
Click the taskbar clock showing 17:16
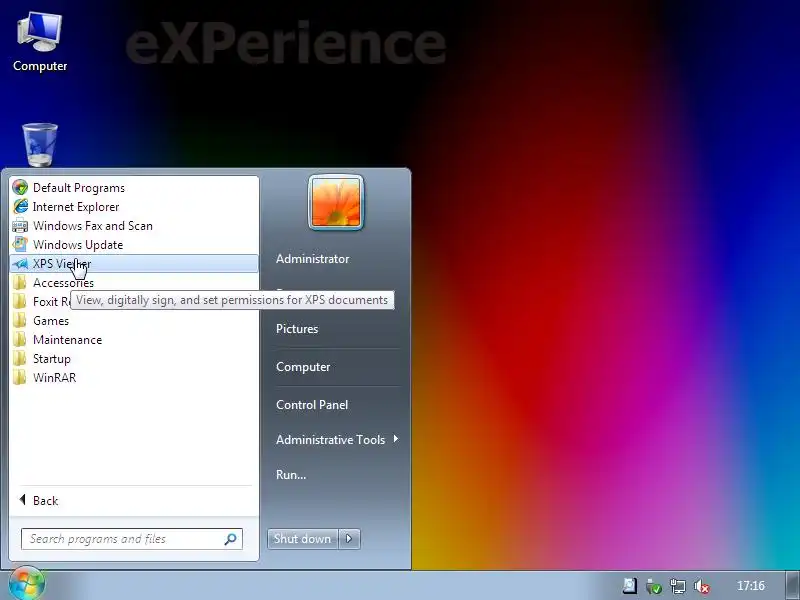click(x=751, y=586)
